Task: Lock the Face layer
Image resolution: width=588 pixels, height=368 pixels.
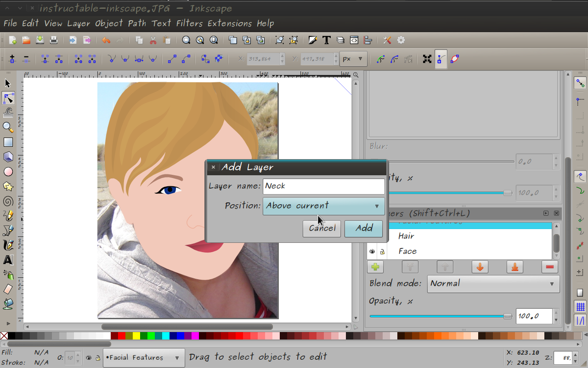Action: pyautogui.click(x=382, y=251)
